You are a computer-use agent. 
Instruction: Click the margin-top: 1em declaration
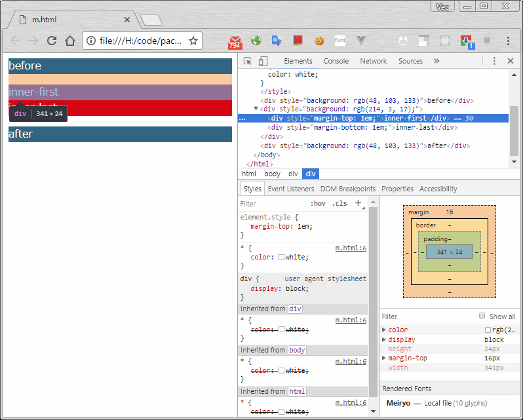click(282, 226)
